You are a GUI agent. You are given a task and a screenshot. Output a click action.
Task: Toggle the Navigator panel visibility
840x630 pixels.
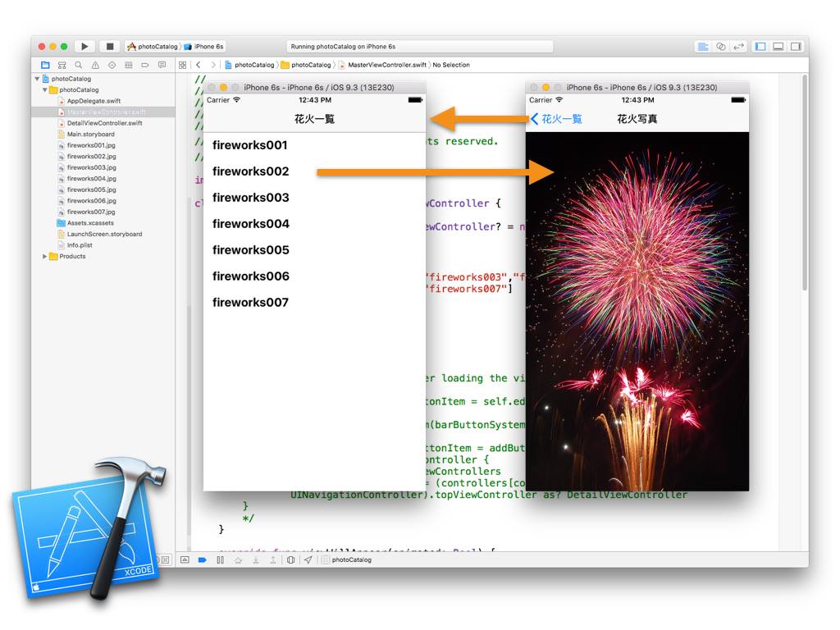(760, 47)
